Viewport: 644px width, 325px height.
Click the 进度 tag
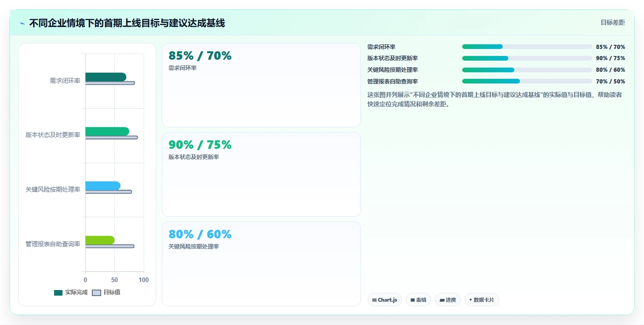(448, 300)
